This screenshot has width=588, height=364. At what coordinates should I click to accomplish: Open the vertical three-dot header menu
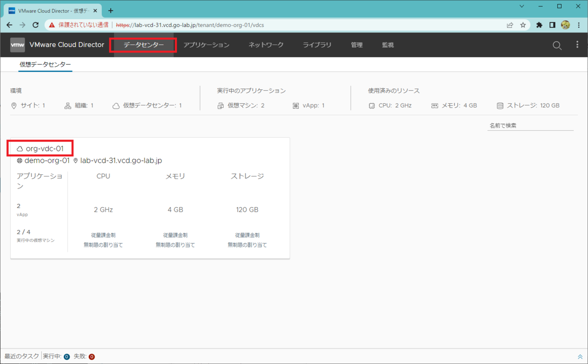pos(577,45)
